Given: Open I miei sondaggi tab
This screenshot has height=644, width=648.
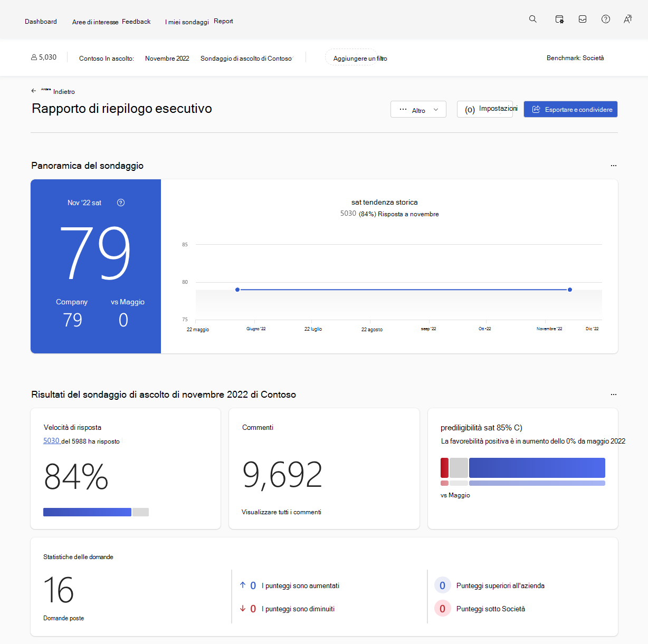Looking at the screenshot, I should (187, 22).
